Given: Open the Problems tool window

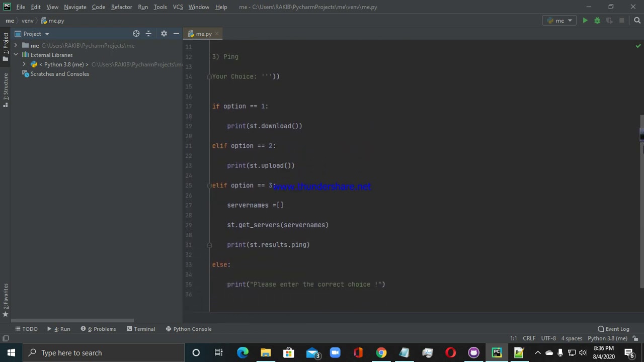Looking at the screenshot, I should (98, 329).
